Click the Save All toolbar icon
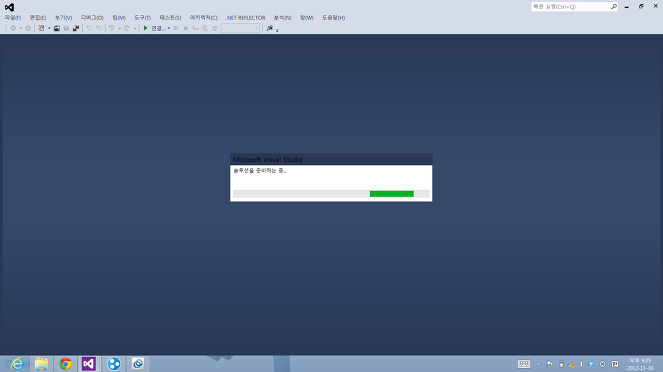663x372 pixels. point(76,28)
